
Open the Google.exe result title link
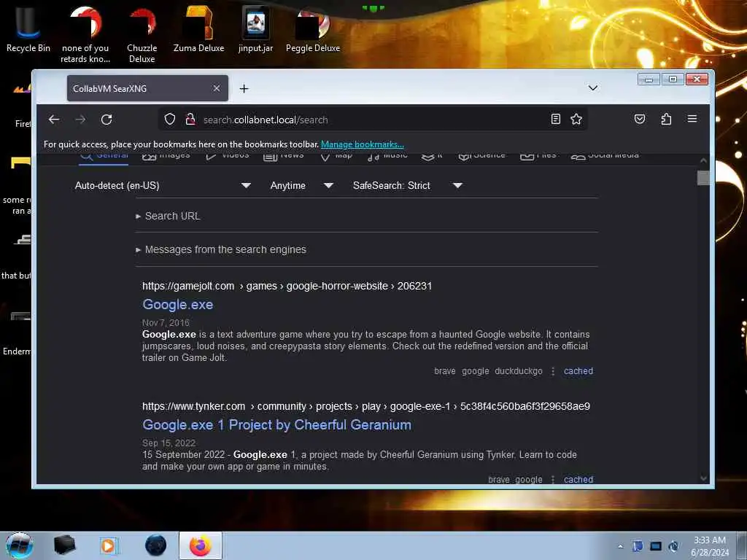click(x=178, y=305)
